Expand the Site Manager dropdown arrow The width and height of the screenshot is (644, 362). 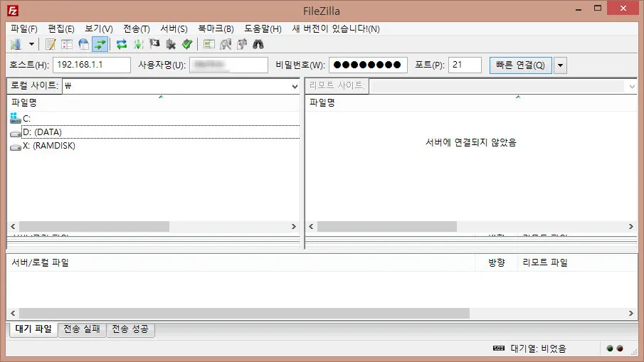click(31, 44)
